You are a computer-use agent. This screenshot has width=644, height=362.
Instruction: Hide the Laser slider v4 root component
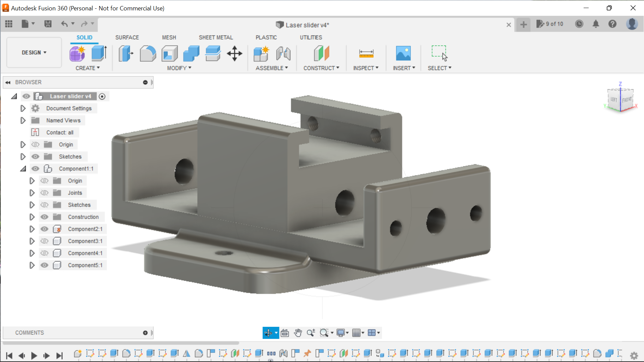(x=26, y=97)
